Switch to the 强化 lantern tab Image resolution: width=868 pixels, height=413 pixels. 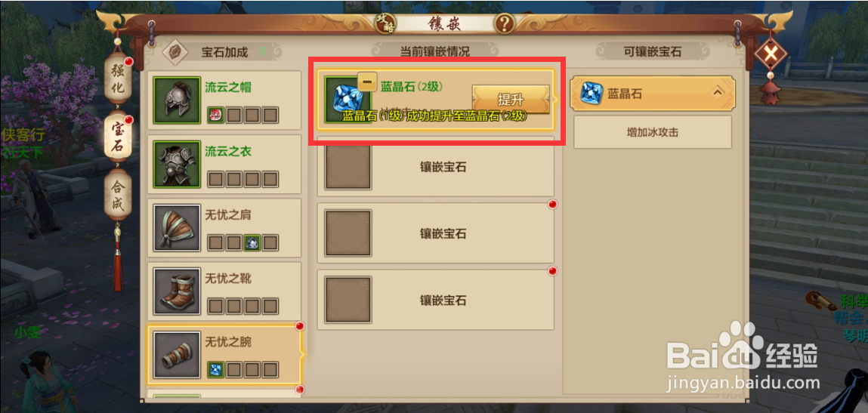118,78
